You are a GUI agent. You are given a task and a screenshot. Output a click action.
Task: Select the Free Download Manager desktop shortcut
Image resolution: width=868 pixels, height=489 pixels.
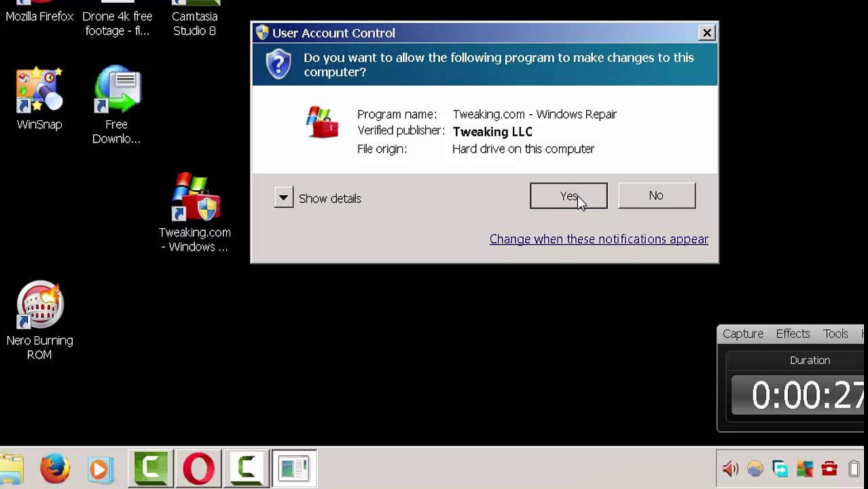[116, 105]
